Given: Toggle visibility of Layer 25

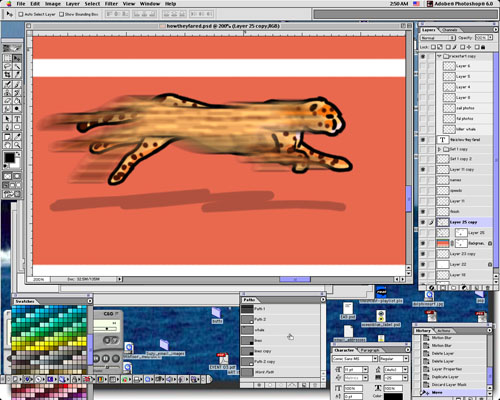Looking at the screenshot, I should 423,233.
